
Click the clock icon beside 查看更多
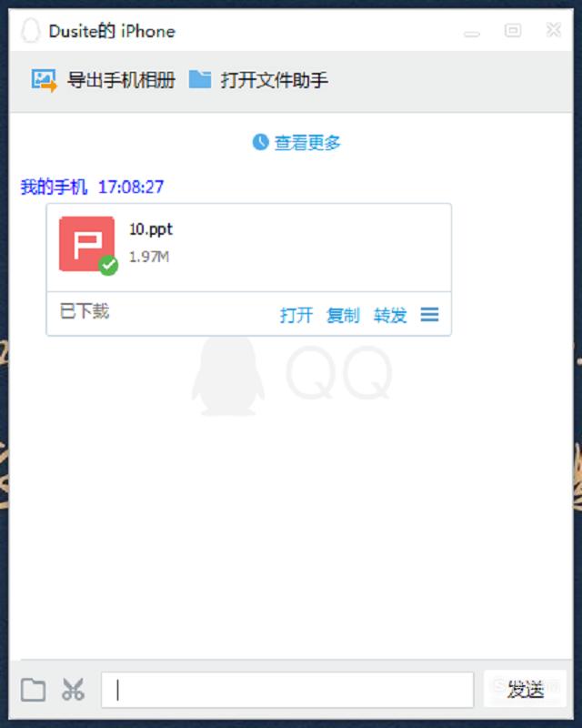[260, 142]
